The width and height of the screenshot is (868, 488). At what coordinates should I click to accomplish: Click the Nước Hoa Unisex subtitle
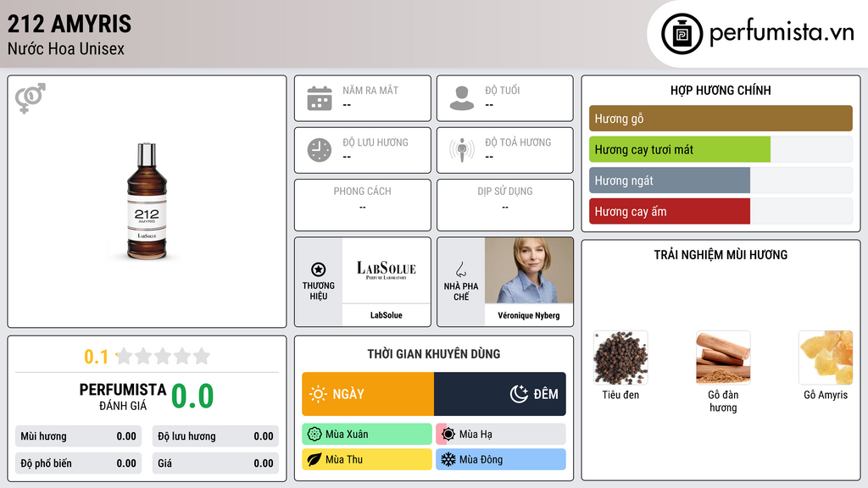pos(66,49)
